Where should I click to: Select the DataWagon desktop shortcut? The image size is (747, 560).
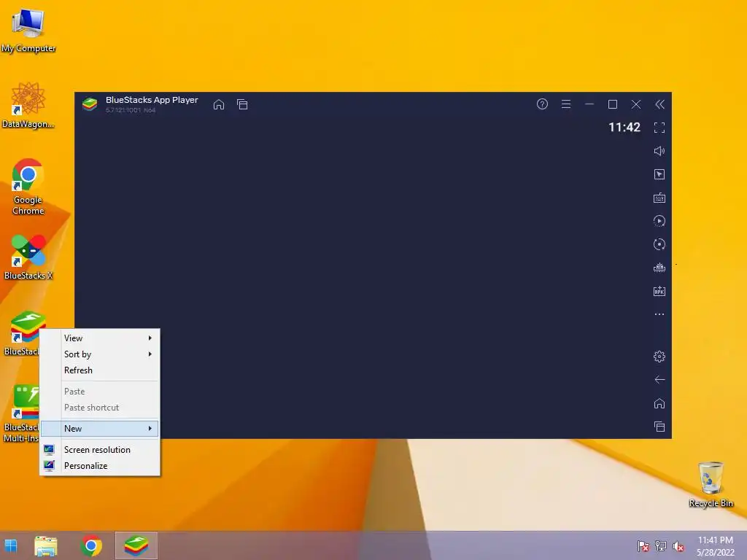click(28, 105)
